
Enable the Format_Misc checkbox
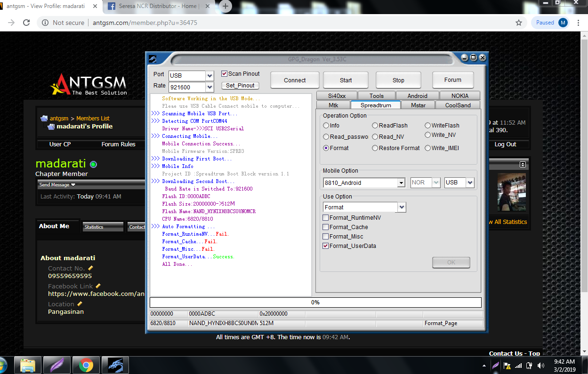pos(325,237)
